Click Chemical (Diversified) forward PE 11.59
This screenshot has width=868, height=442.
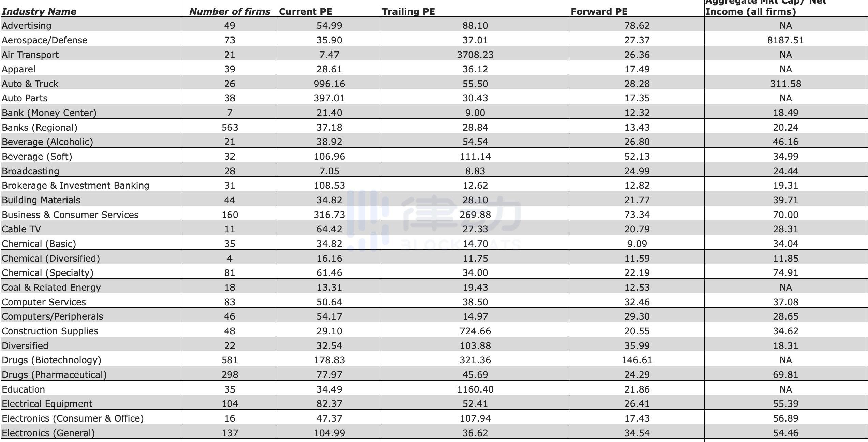(x=637, y=259)
